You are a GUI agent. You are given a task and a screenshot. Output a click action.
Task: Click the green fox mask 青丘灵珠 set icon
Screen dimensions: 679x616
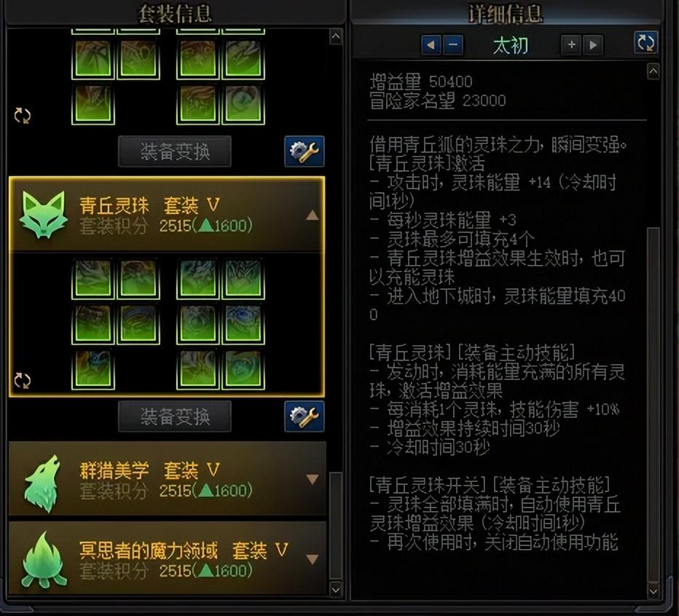[x=44, y=214]
